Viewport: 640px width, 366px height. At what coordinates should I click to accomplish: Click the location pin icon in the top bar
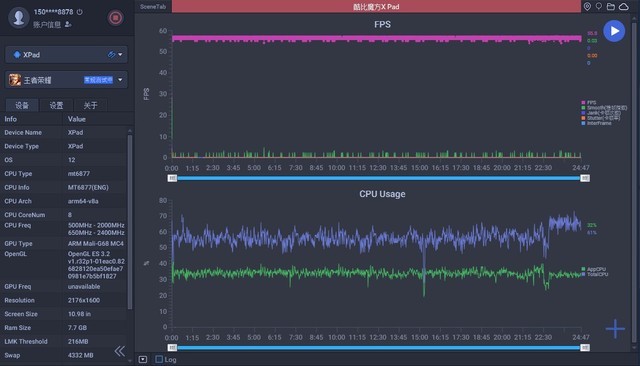(x=587, y=7)
